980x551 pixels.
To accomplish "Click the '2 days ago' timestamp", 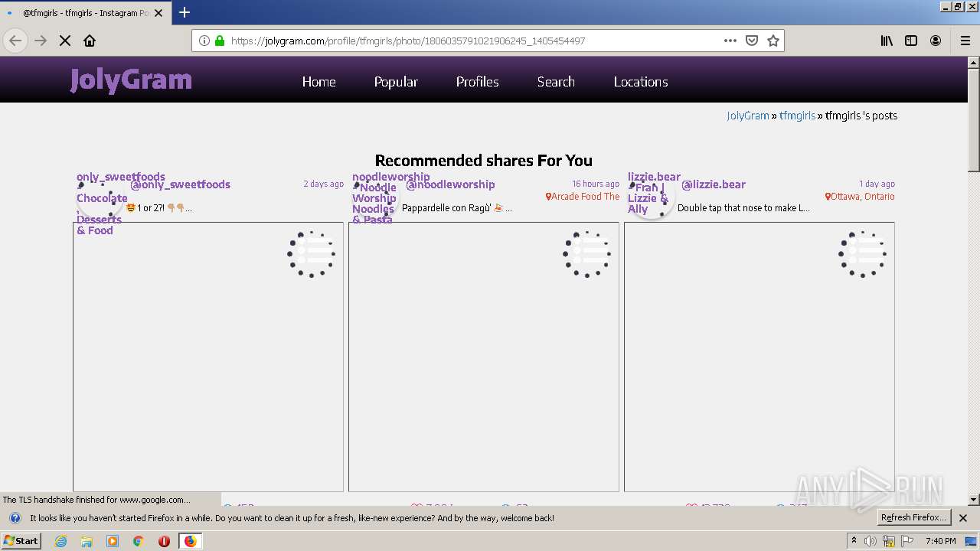I will coord(323,184).
